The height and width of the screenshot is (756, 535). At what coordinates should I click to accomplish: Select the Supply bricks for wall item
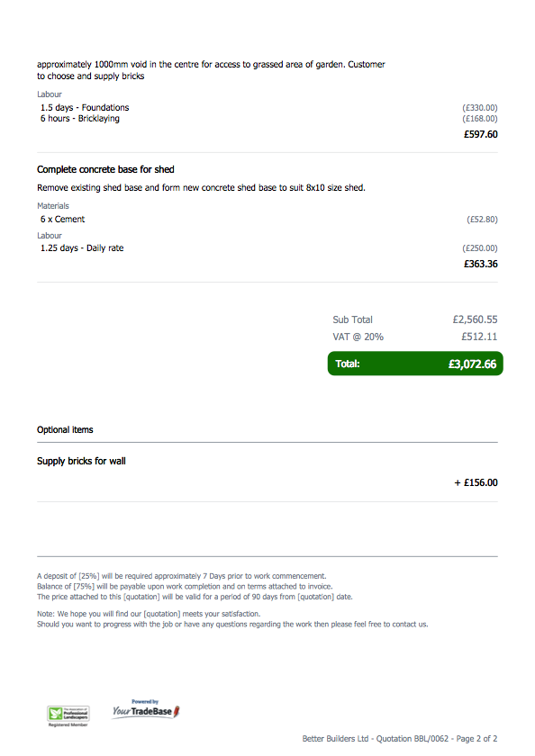point(81,461)
